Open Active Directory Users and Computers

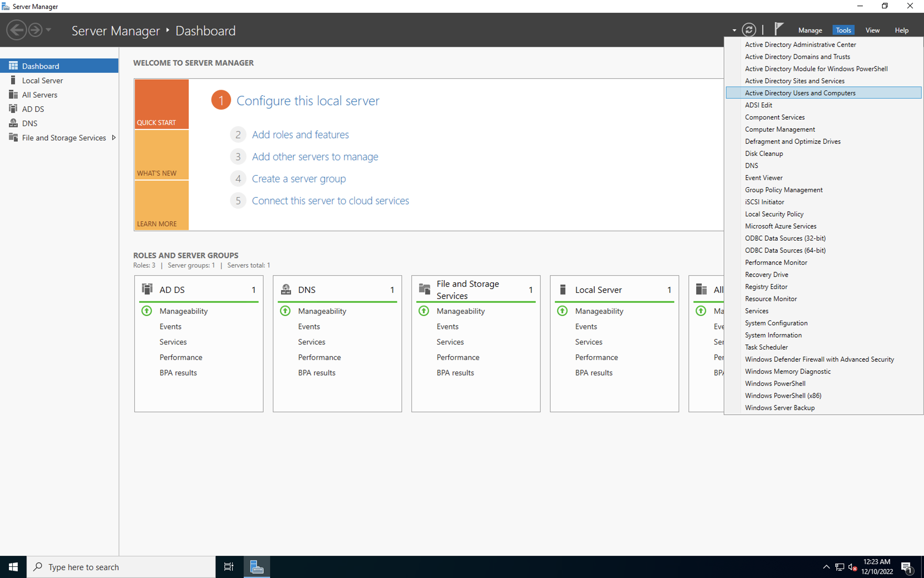tap(824, 93)
